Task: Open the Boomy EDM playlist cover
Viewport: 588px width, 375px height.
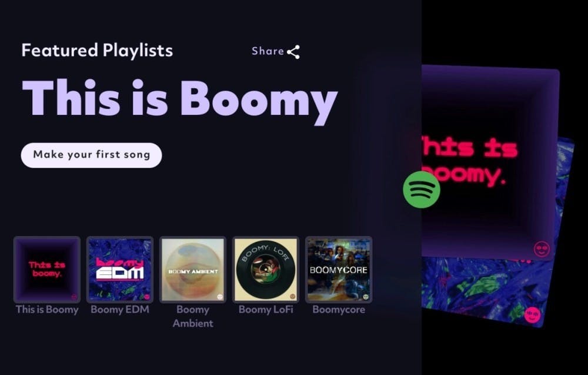Action: 120,270
